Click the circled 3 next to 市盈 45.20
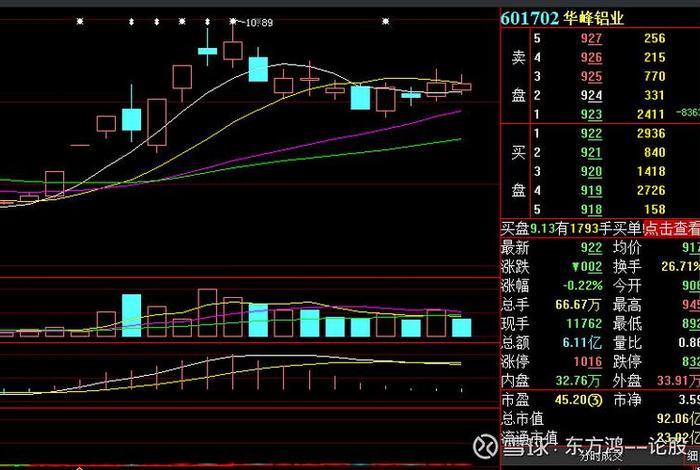Viewport: 700px width, 470px height. [x=594, y=399]
